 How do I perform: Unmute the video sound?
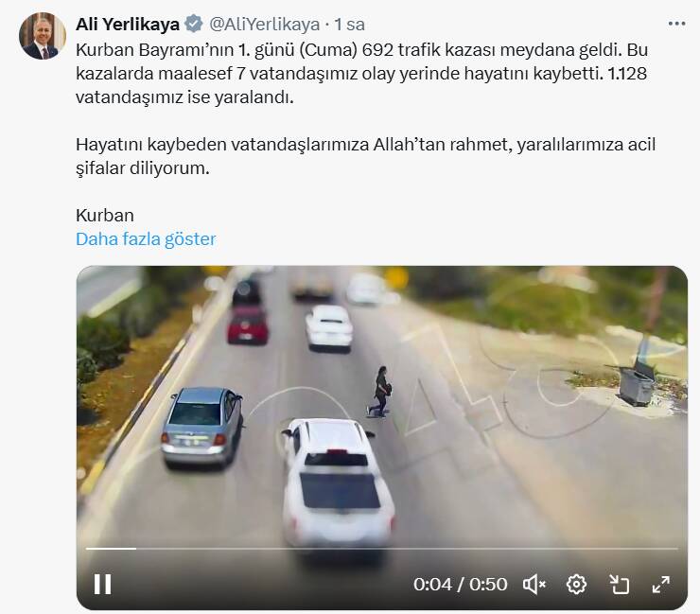point(534,584)
